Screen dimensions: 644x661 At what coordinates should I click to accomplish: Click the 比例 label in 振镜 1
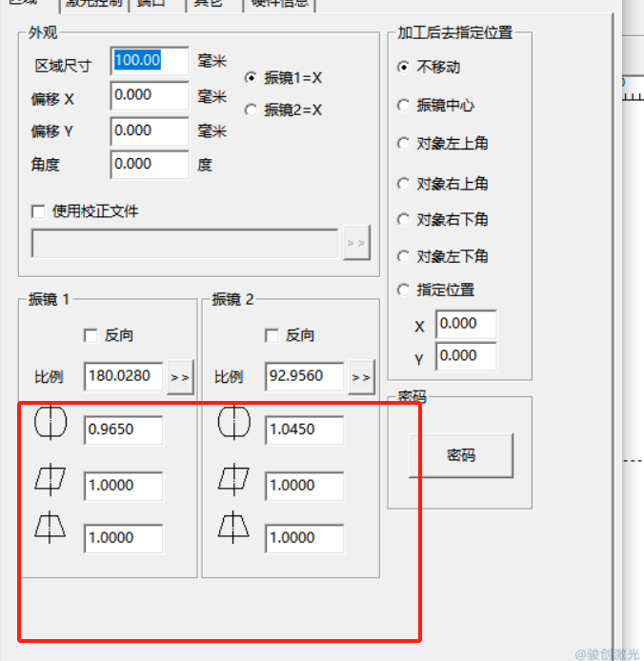[x=49, y=376]
